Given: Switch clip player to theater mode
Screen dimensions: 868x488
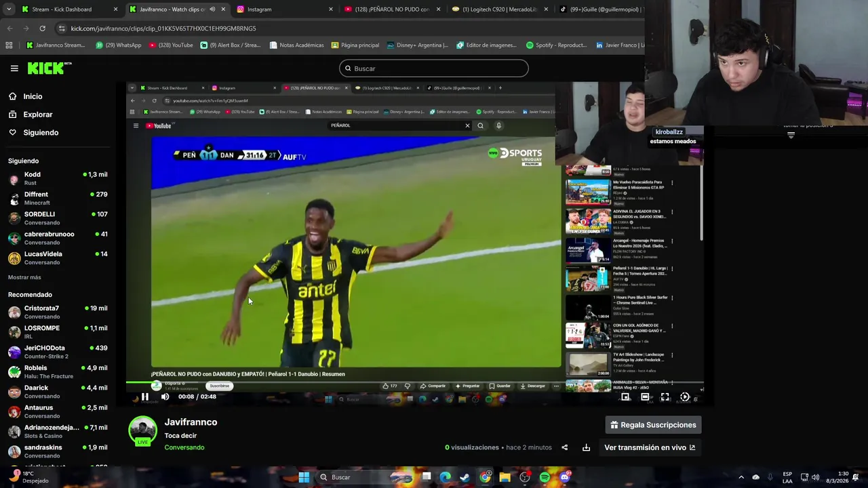Looking at the screenshot, I should (645, 397).
